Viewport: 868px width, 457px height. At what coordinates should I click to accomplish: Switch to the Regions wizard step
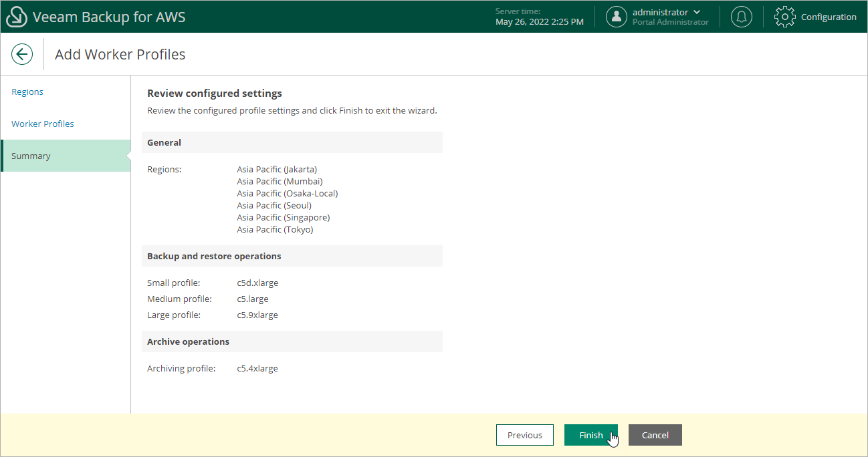(x=27, y=92)
